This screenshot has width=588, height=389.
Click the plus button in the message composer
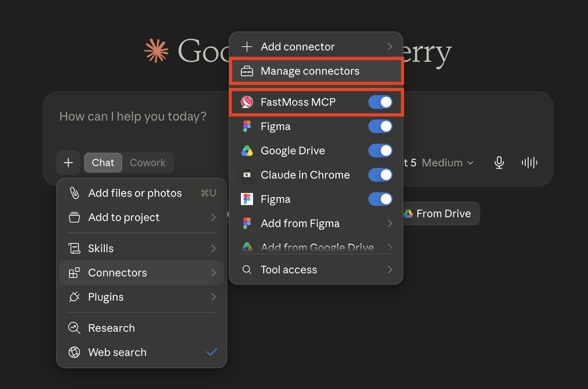click(x=68, y=163)
